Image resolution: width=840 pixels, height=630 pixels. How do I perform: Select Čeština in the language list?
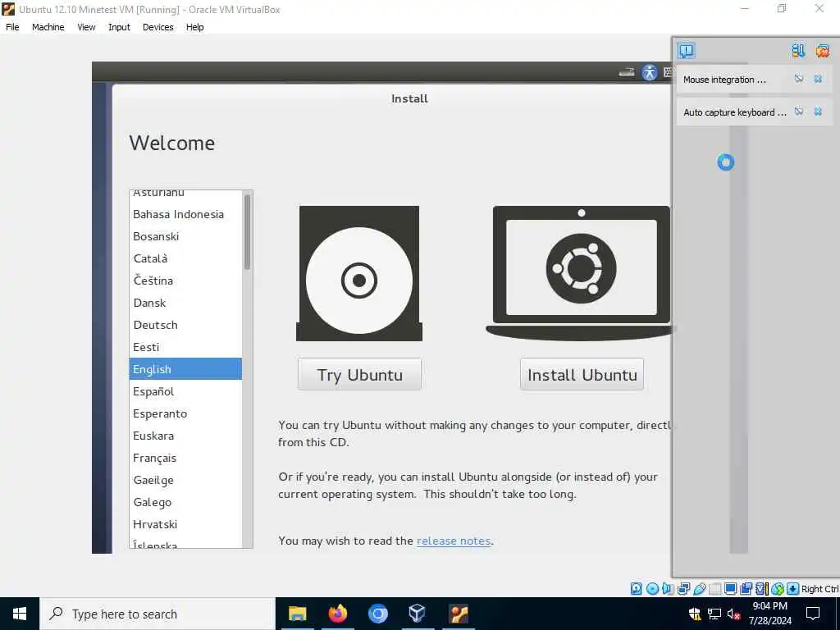click(185, 281)
